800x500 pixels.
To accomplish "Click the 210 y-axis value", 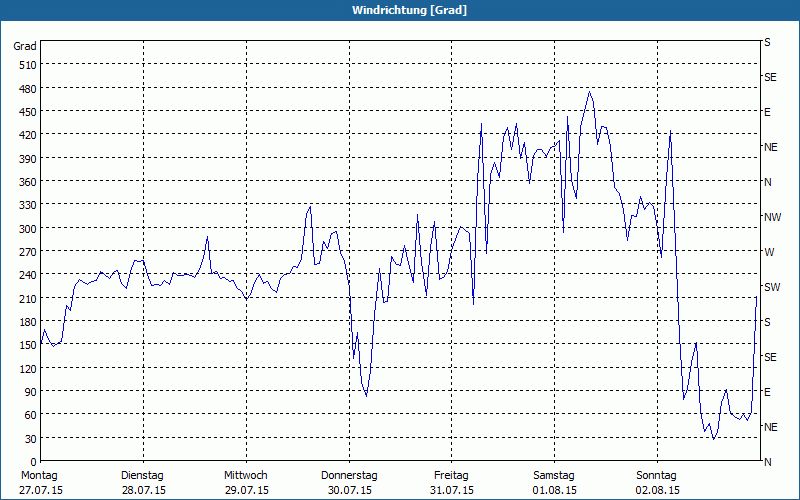I will 28,299.
